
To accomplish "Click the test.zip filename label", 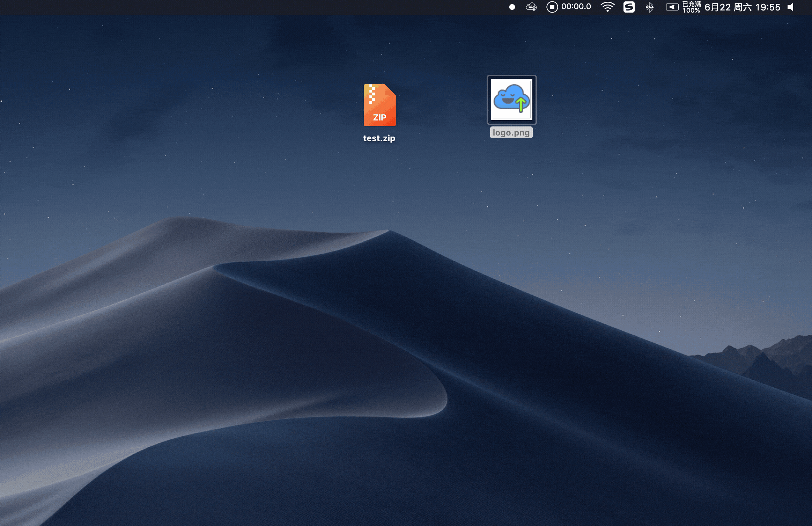I will point(379,138).
